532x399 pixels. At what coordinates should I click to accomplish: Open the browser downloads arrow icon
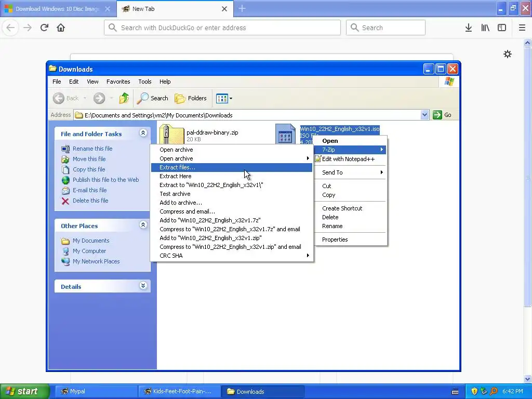[469, 28]
